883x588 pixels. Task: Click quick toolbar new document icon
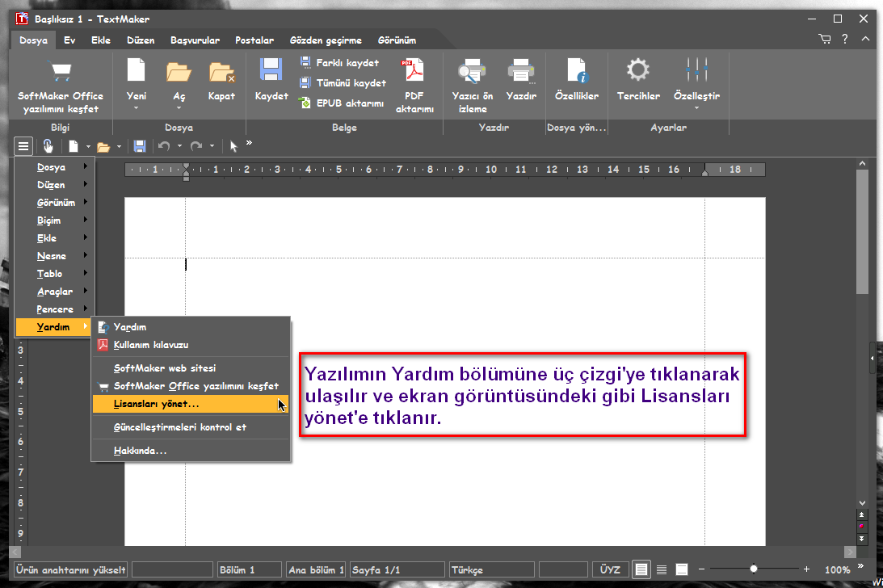(x=74, y=146)
